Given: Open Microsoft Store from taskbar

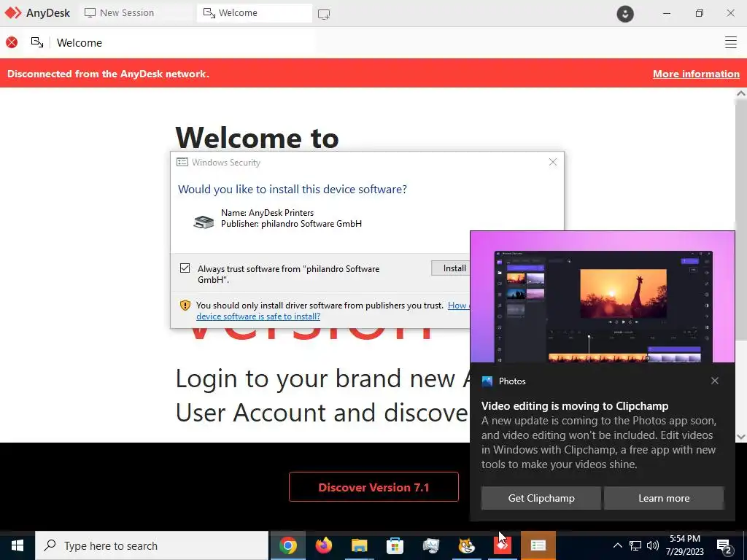Looking at the screenshot, I should (x=395, y=545).
